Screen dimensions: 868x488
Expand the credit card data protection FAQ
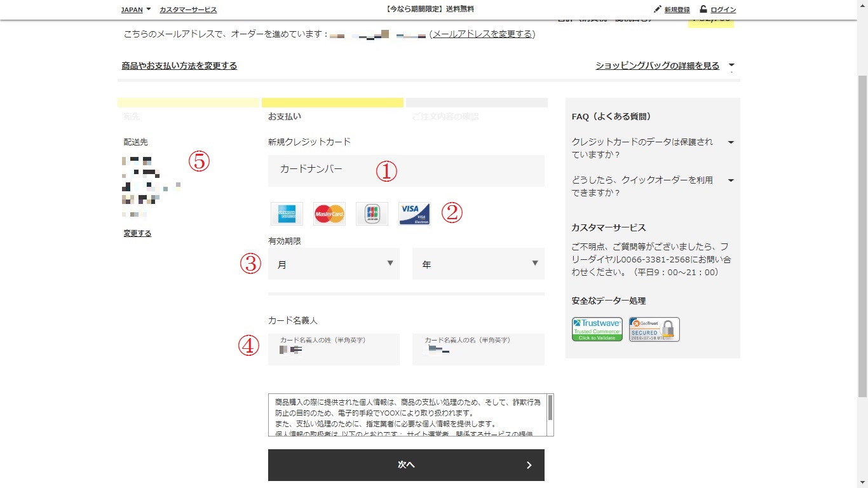[x=731, y=142]
